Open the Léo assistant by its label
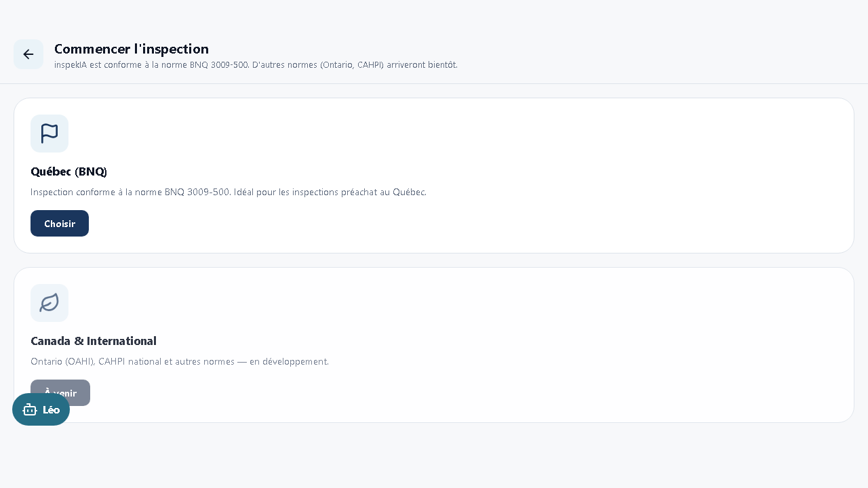 point(51,410)
